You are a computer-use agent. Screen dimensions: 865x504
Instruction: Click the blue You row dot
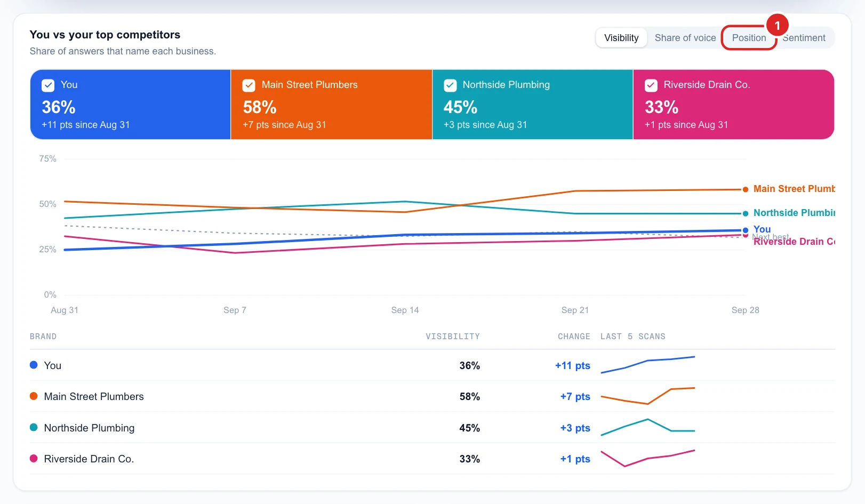[34, 365]
